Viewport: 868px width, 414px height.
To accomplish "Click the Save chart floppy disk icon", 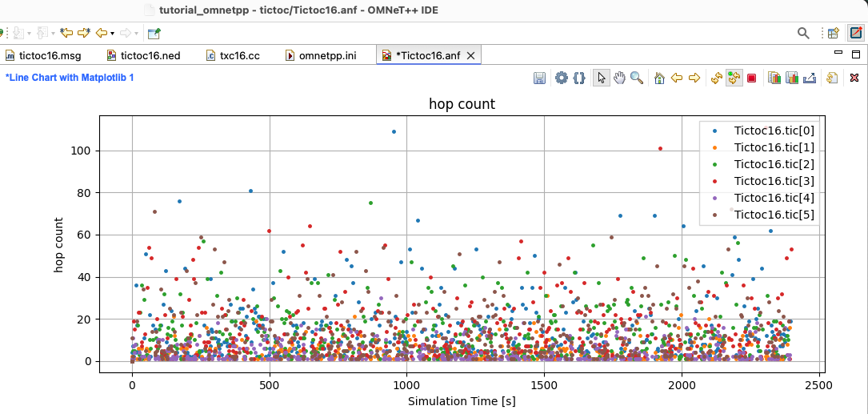I will 540,78.
